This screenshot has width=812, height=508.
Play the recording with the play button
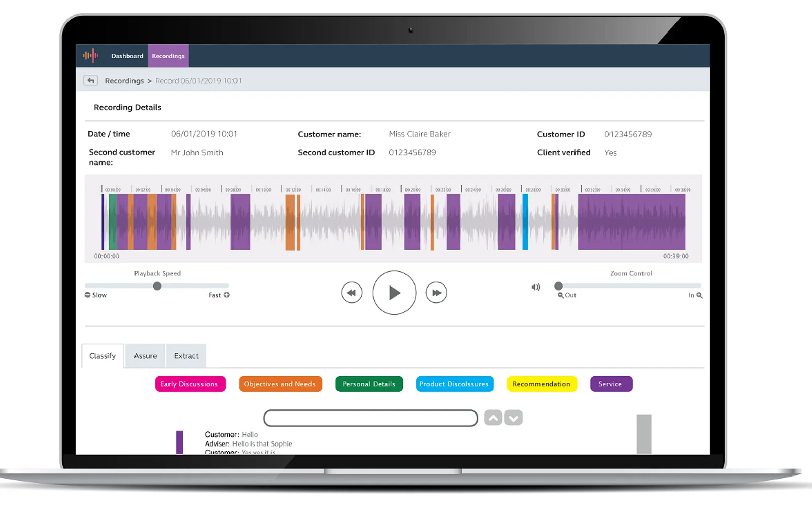tap(394, 293)
